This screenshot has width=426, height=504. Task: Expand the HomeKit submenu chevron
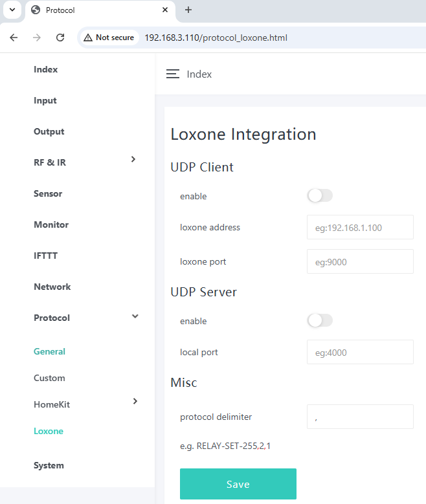(135, 402)
